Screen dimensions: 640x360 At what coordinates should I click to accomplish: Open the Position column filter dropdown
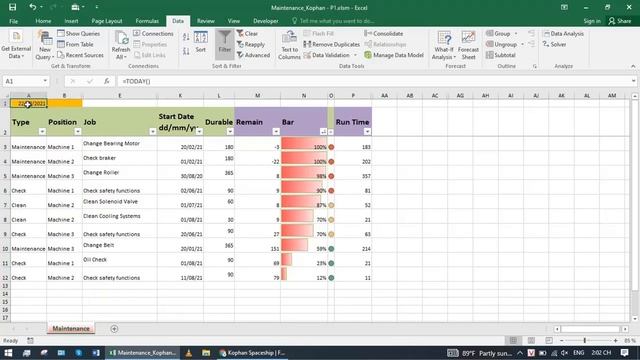[x=78, y=131]
